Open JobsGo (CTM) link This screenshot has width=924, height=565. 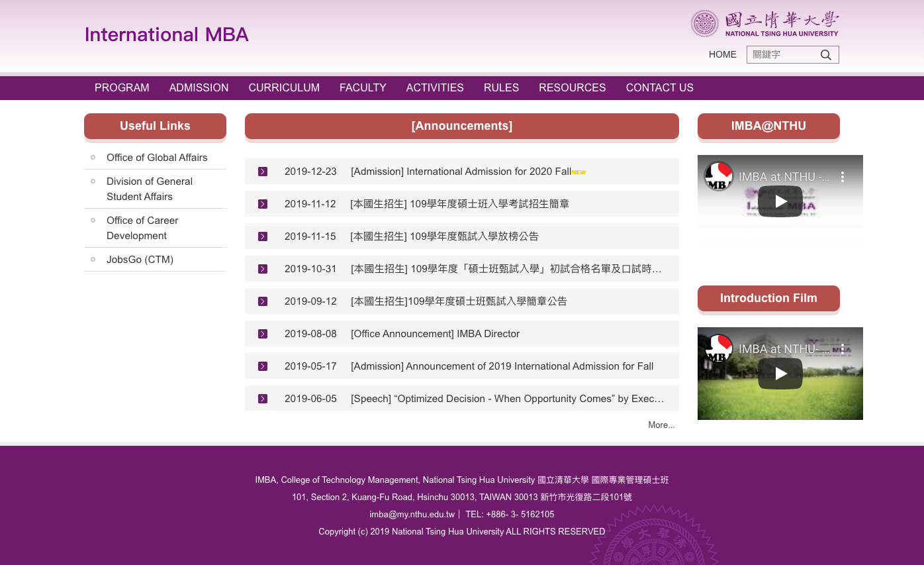pyautogui.click(x=140, y=260)
